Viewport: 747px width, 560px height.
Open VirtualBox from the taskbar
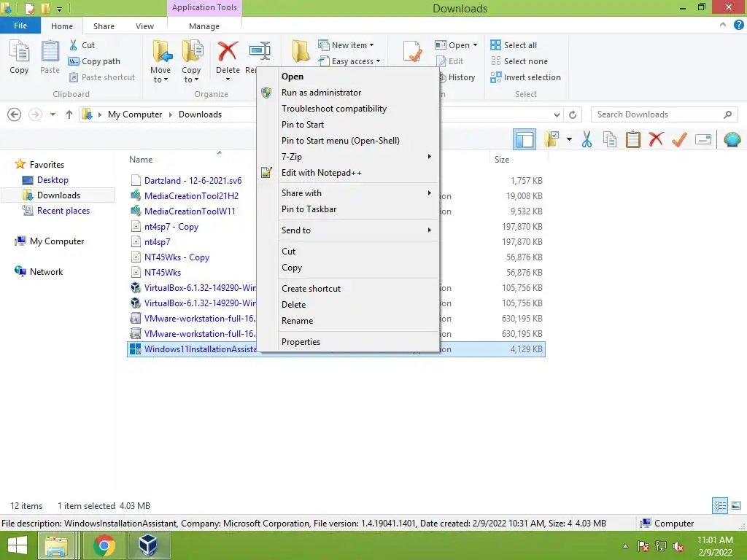pyautogui.click(x=147, y=545)
